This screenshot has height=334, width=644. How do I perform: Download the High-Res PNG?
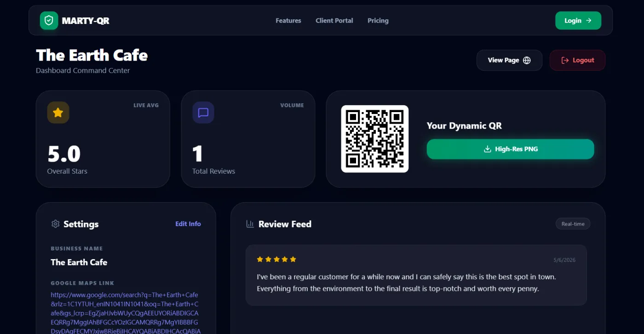pyautogui.click(x=511, y=149)
